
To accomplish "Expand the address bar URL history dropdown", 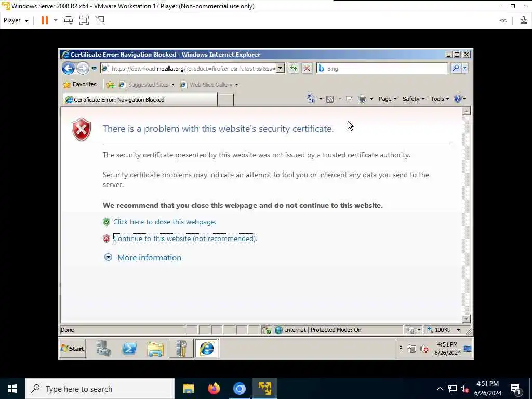I will click(280, 69).
